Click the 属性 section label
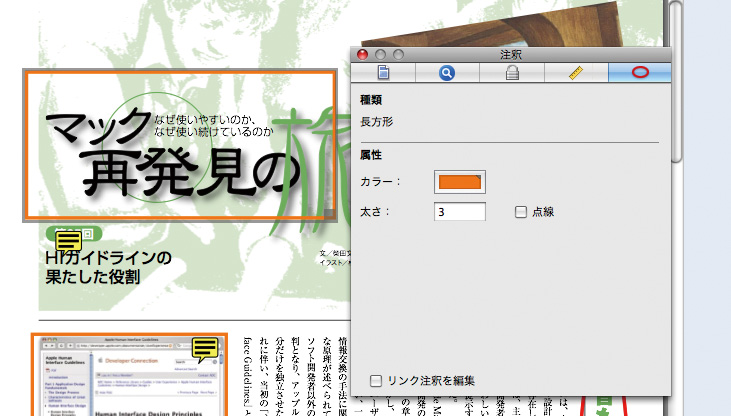The image size is (731, 416). (371, 155)
